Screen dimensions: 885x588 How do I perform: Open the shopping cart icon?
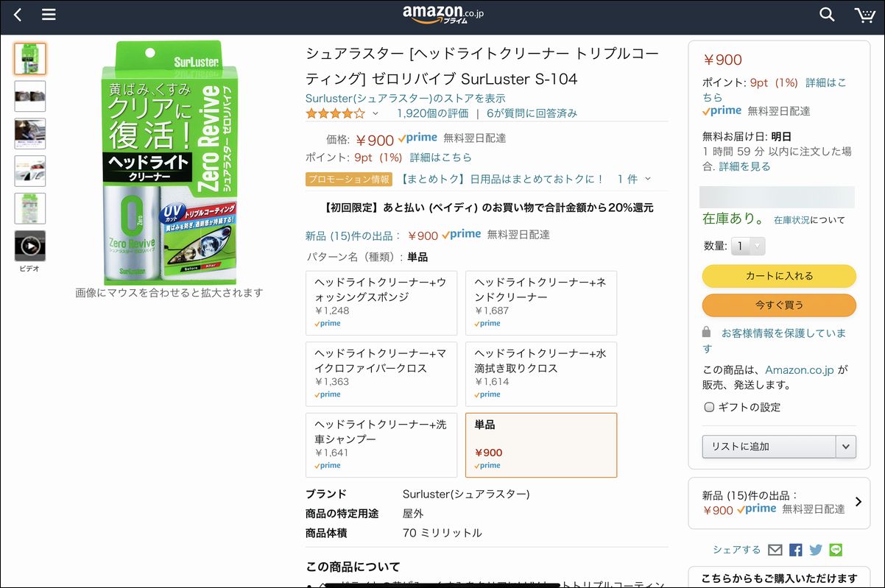(864, 14)
